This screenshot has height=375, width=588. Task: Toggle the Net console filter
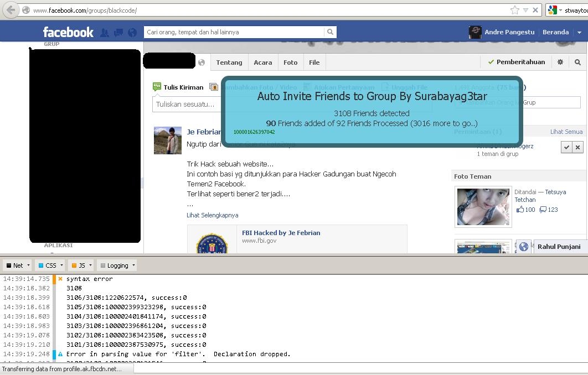[14, 265]
